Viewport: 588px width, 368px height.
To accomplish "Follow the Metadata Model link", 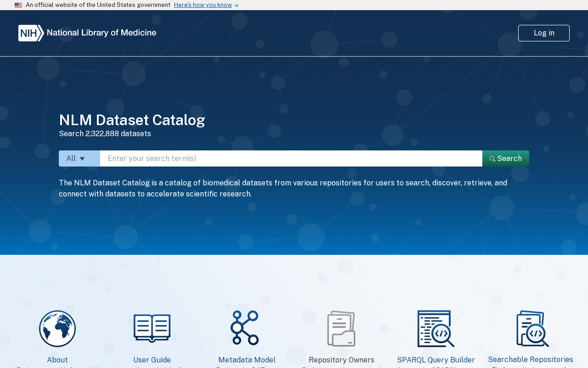I will 247,360.
